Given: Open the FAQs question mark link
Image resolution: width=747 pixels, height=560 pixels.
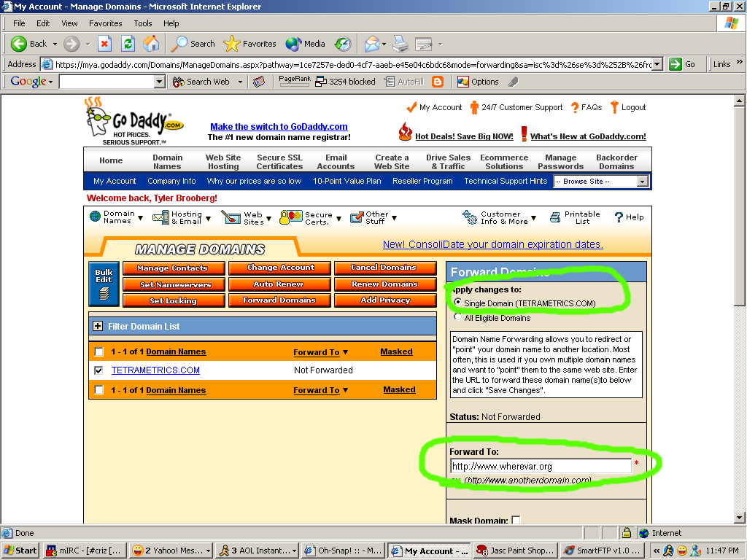Looking at the screenshot, I should coord(587,108).
